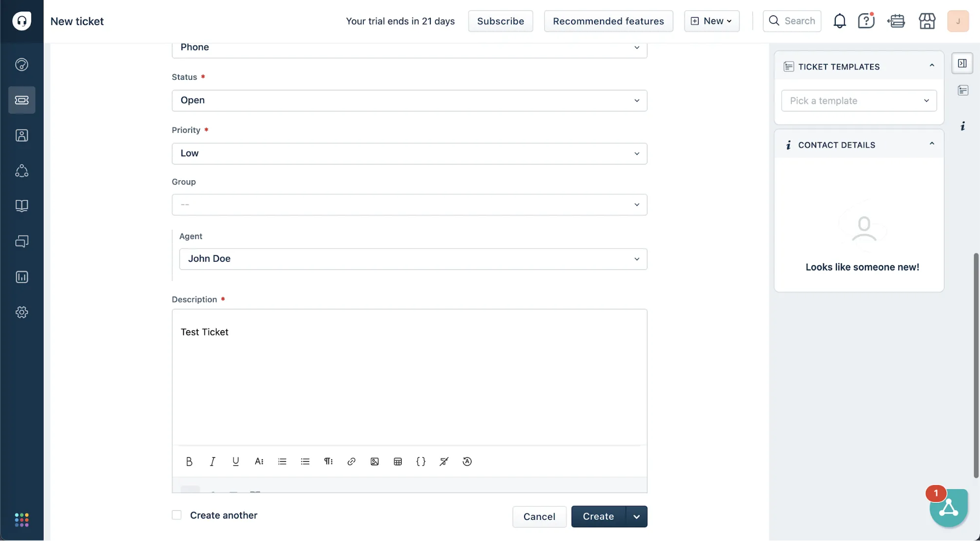The width and height of the screenshot is (980, 541).
Task: Insert a table in description
Action: coord(398,462)
